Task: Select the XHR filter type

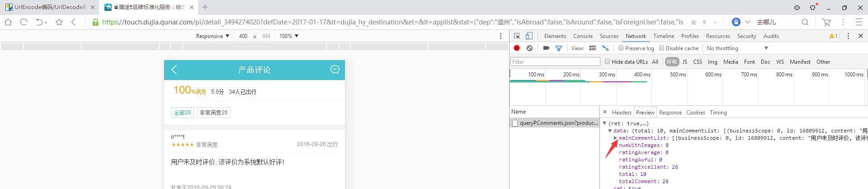Action: click(672, 62)
